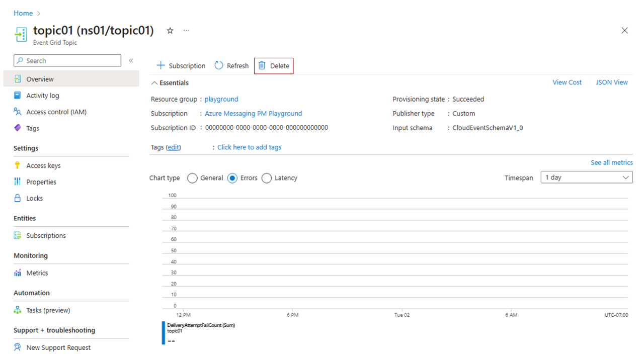Open the Activity log icon in sidebar
The width and height of the screenshot is (644, 361).
point(16,95)
